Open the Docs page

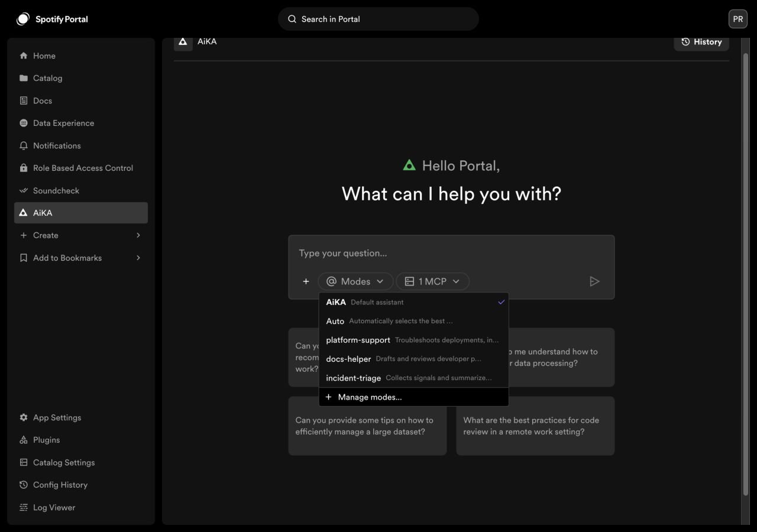81,100
